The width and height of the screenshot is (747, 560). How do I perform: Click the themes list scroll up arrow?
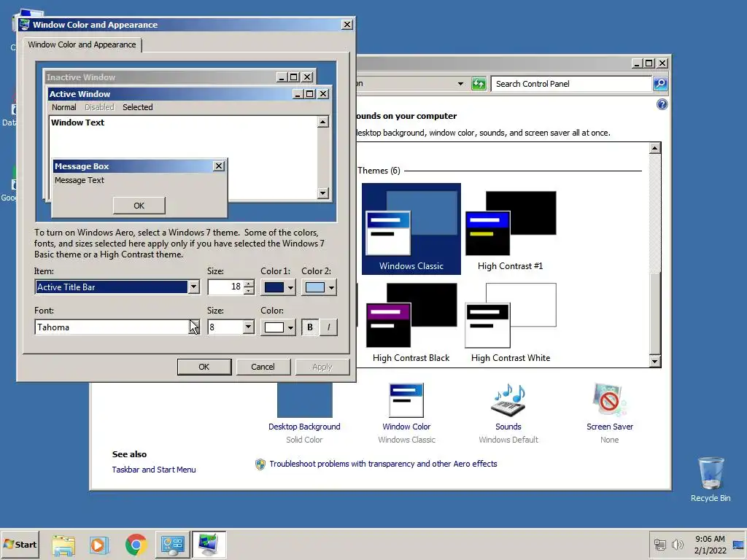[655, 148]
